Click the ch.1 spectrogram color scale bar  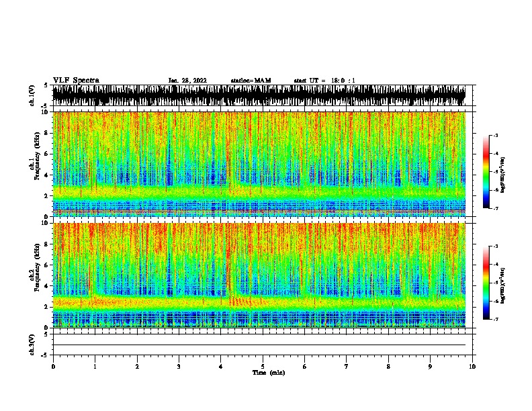(x=486, y=172)
